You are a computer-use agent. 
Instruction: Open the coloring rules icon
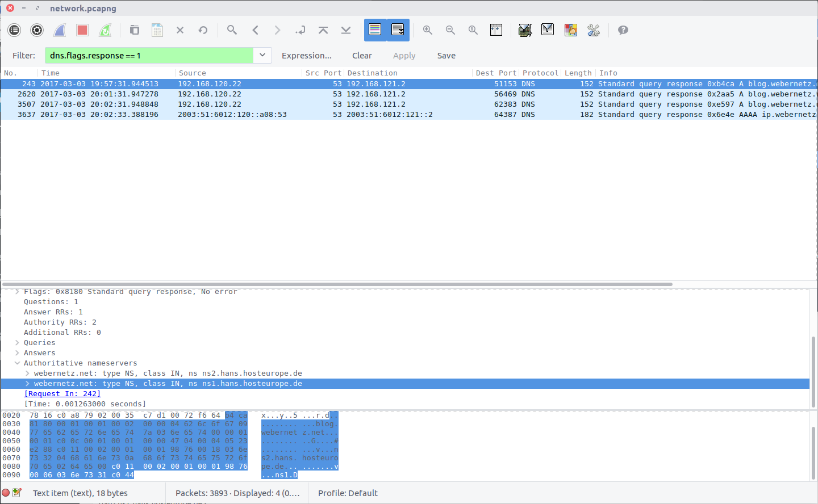pyautogui.click(x=570, y=30)
